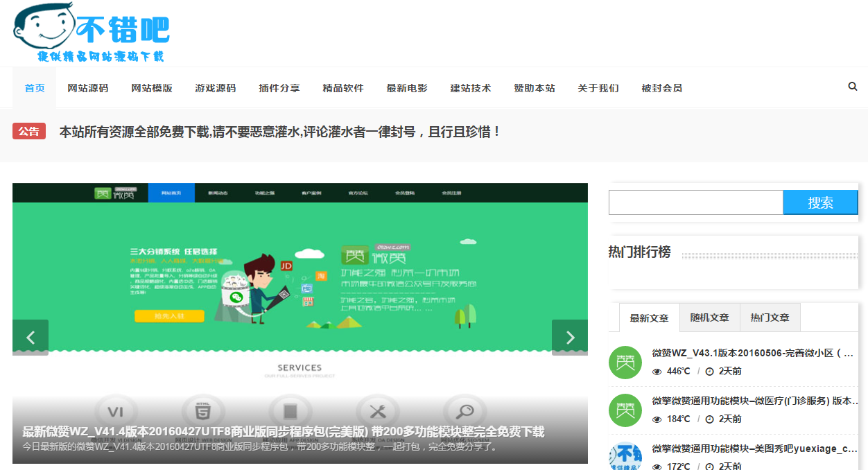The width and height of the screenshot is (868, 470).
Task: Switch to the 热门文章 tab
Action: coord(770,317)
